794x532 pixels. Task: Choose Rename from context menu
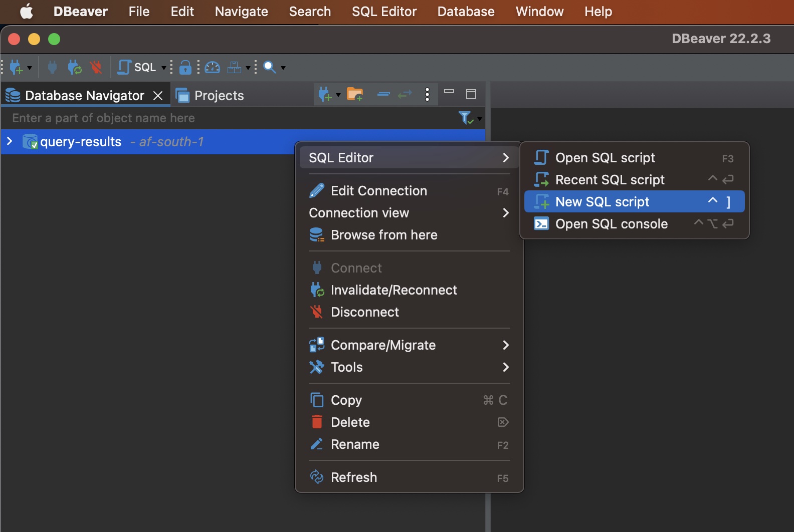coord(410,444)
